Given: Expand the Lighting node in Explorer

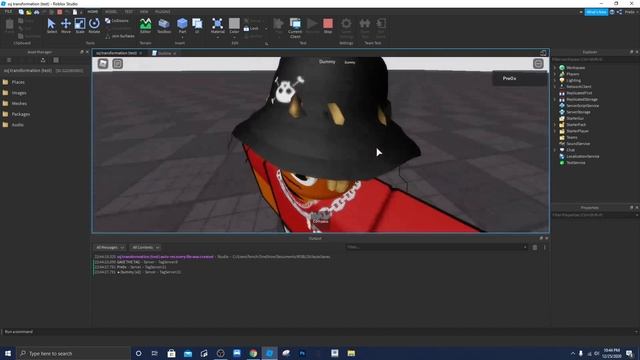Looking at the screenshot, I should click(555, 80).
